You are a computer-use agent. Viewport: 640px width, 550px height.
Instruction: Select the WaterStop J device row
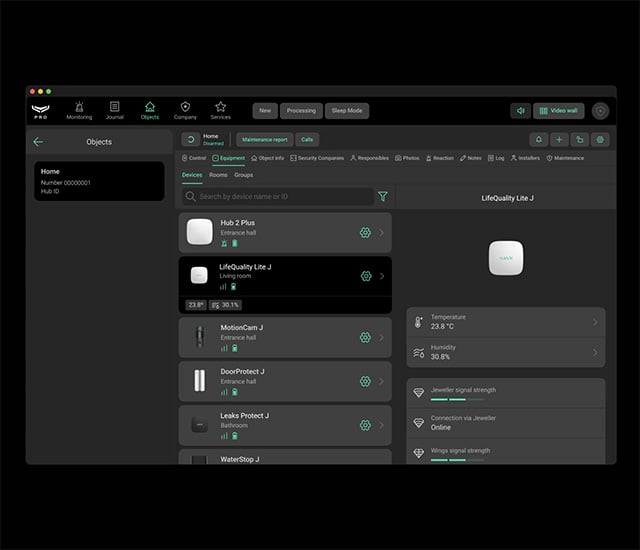[285, 457]
